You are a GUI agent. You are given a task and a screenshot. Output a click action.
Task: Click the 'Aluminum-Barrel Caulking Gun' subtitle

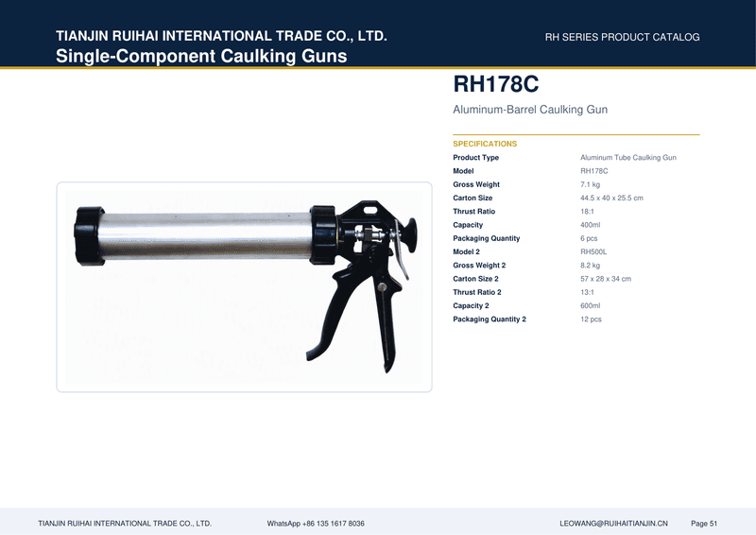[530, 110]
